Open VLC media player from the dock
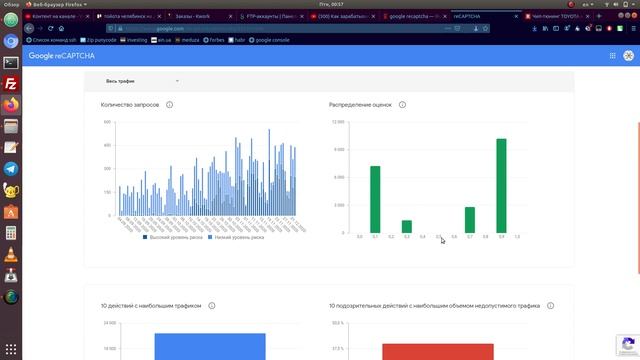This screenshot has width=640, height=360. tap(11, 255)
